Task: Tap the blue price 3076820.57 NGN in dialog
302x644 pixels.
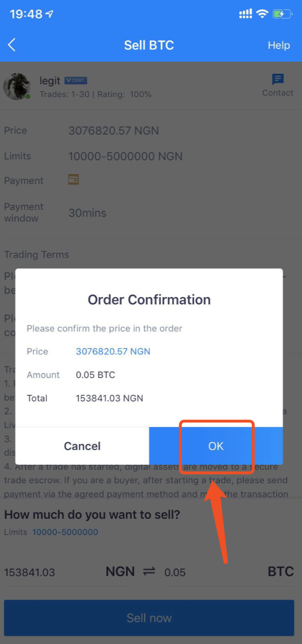Action: pyautogui.click(x=113, y=351)
